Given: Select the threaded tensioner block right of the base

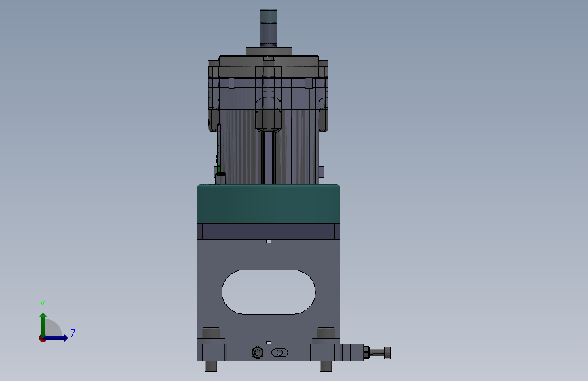Looking at the screenshot, I should [352, 353].
